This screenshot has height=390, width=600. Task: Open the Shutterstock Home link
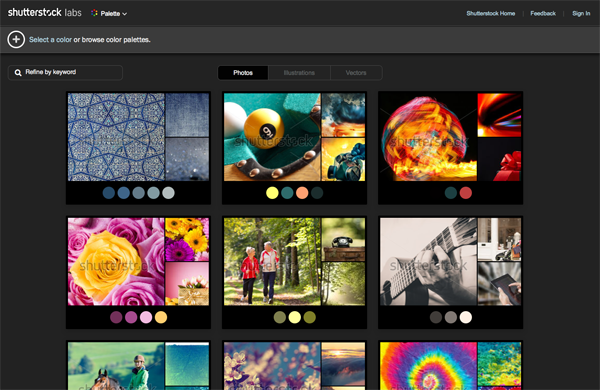[x=491, y=13]
